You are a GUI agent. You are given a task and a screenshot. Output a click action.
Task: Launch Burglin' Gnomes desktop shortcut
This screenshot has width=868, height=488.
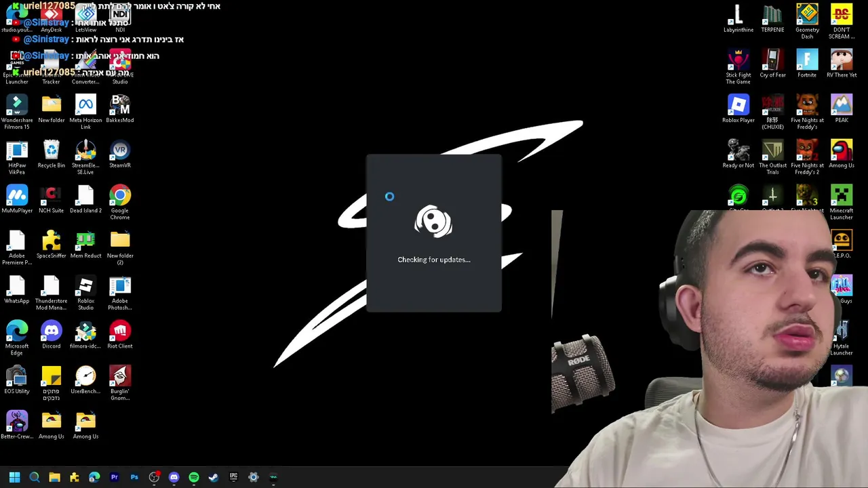[120, 383]
